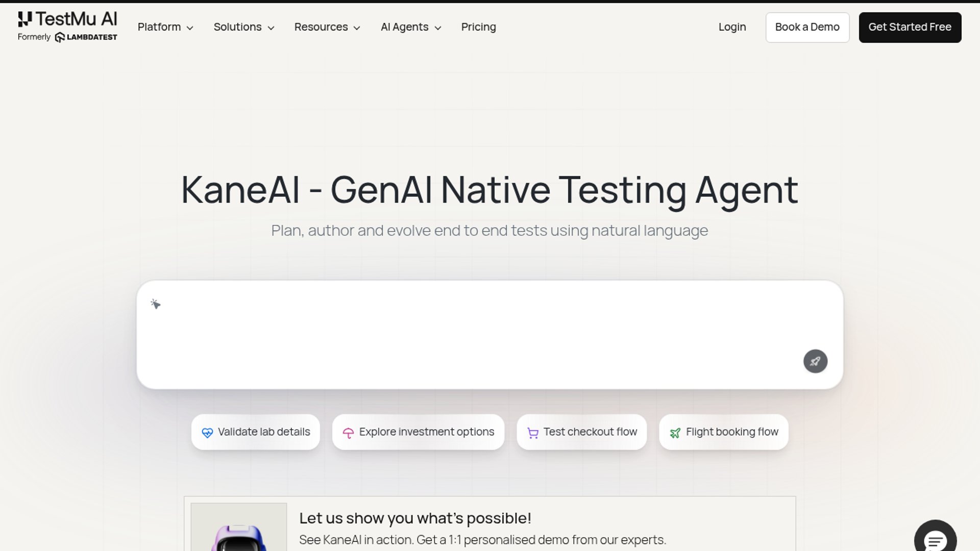
Task: Click the shopping cart icon on checkout chip
Action: pyautogui.click(x=532, y=433)
